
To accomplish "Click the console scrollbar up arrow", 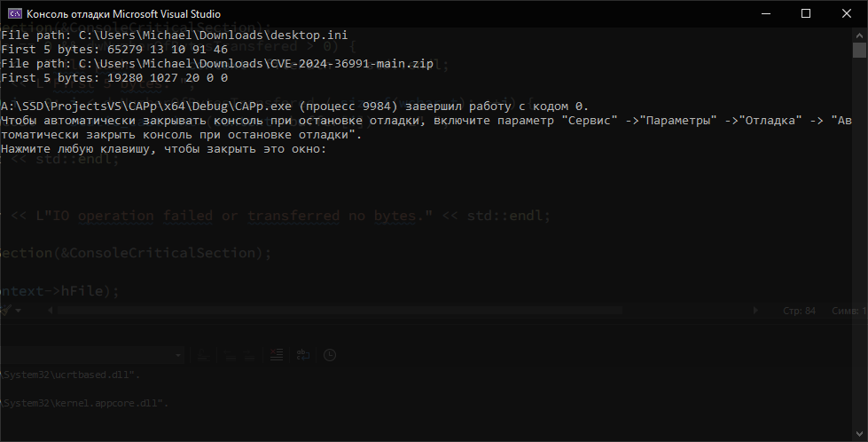I will [x=860, y=35].
